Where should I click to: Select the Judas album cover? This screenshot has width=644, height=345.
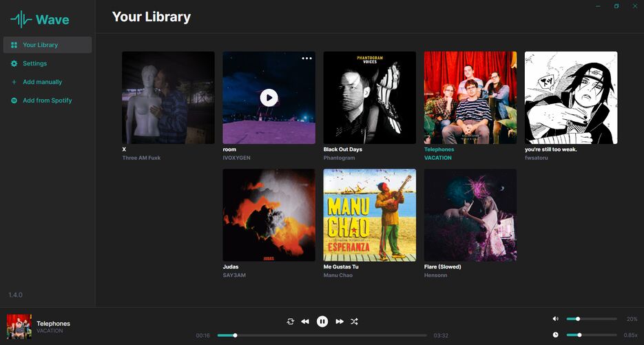pos(269,216)
